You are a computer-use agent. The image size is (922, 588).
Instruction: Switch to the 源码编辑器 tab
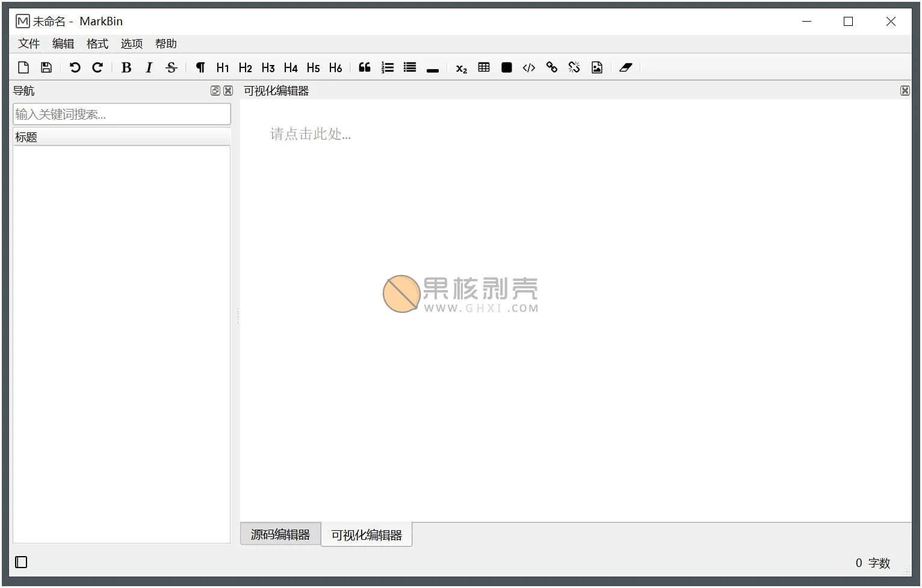pos(280,534)
